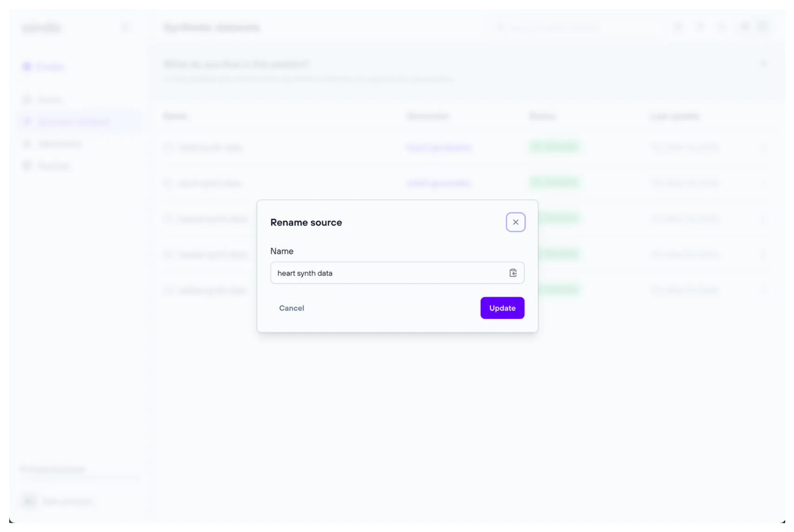Click the rightmost icon in top header
794x532 pixels.
(762, 27)
